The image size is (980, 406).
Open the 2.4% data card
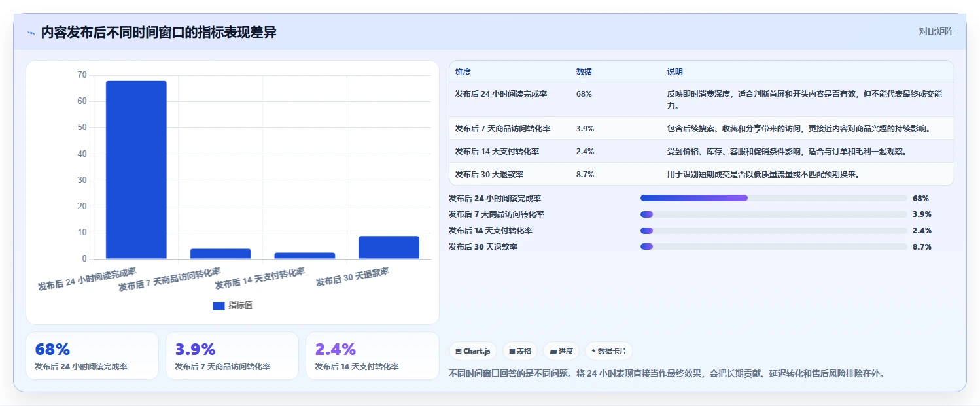coord(372,356)
